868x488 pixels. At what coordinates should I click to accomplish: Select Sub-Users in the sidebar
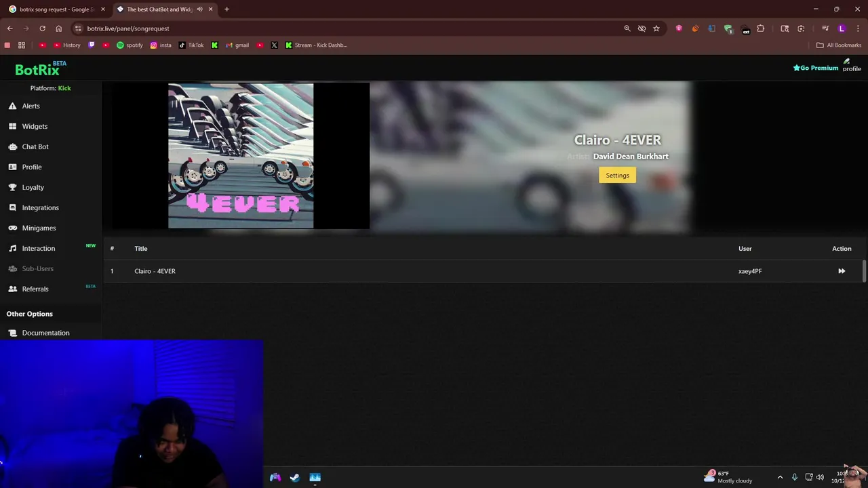(37, 268)
